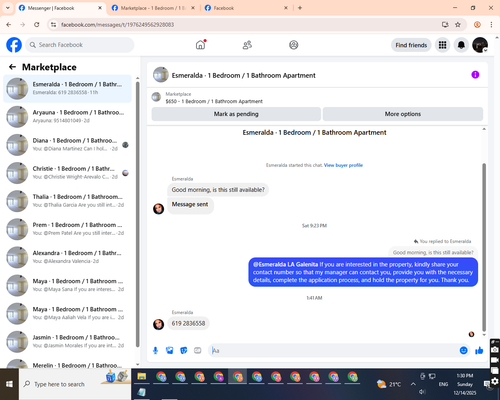Screen dimensions: 500x400
Task: Open View buyer profile link
Action: [343, 165]
